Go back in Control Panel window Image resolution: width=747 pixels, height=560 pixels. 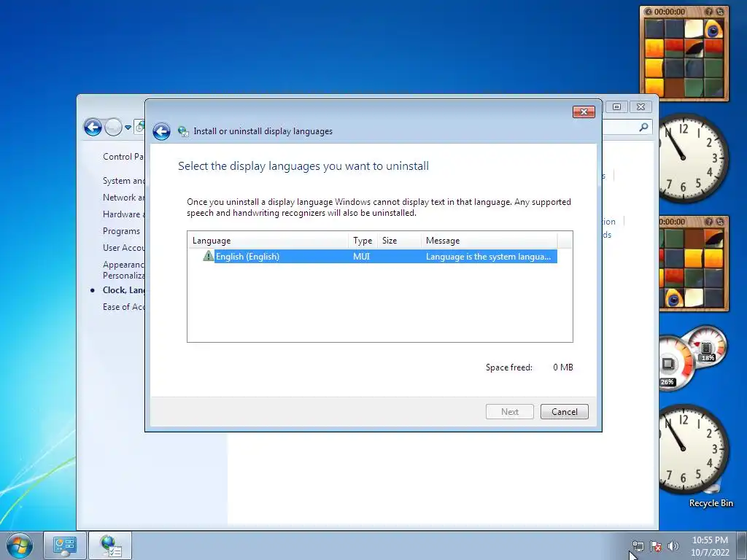coord(93,127)
